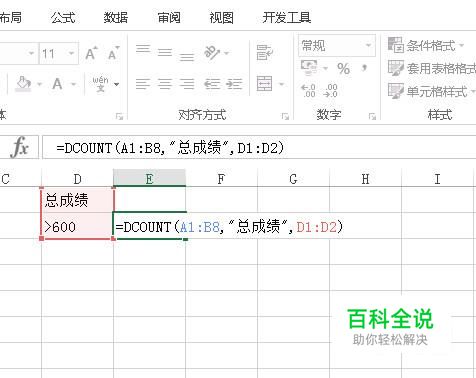Image resolution: width=476 pixels, height=378 pixels.
Task: Select cell D1 containing 总成绩
Action: (x=77, y=200)
